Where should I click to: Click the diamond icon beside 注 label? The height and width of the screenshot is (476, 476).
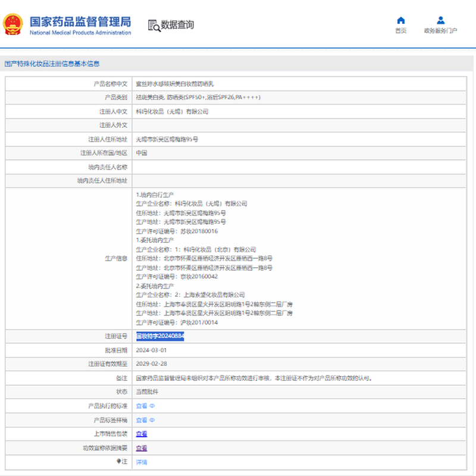118,461
